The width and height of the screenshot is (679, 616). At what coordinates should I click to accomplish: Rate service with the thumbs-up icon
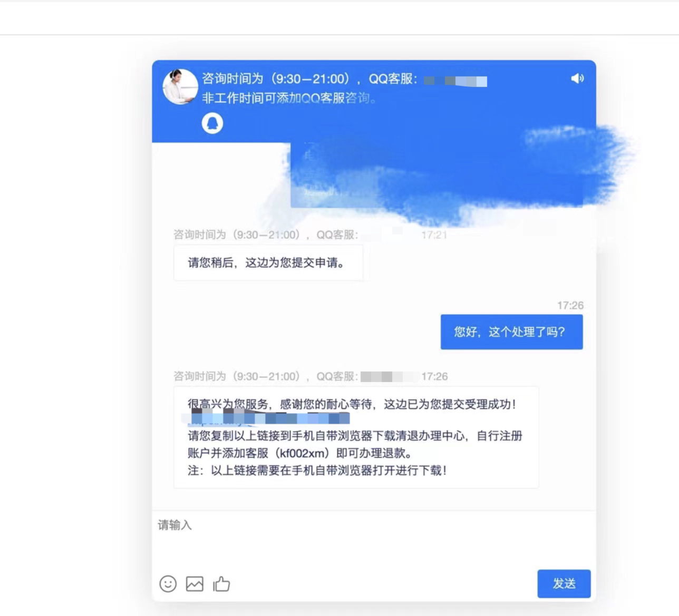coord(221,583)
